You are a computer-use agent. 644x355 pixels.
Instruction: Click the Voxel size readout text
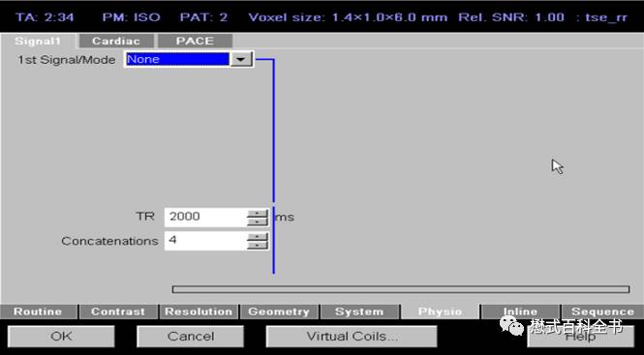pyautogui.click(x=348, y=17)
